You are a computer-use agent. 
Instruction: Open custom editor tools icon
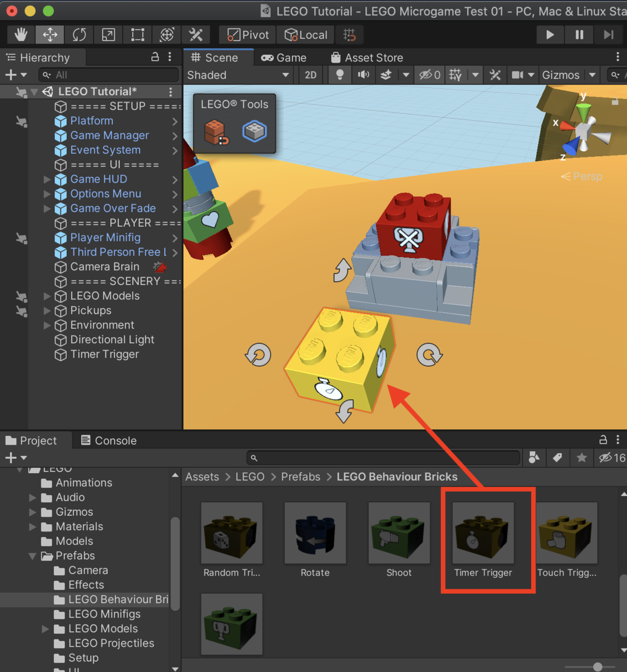click(x=196, y=35)
